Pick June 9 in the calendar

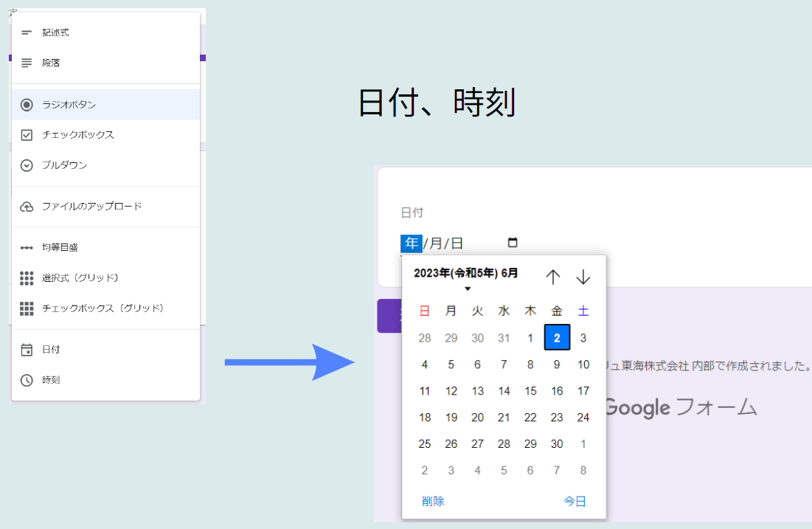click(557, 364)
